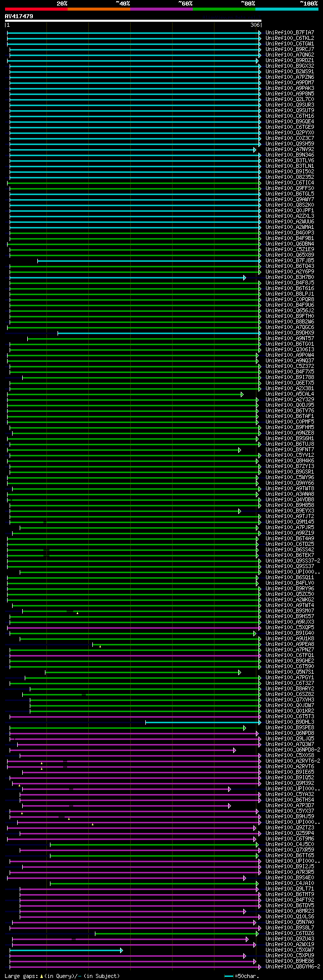
Task: Click arrowhead ending the B9HE86 alignment
Action: [255, 961]
